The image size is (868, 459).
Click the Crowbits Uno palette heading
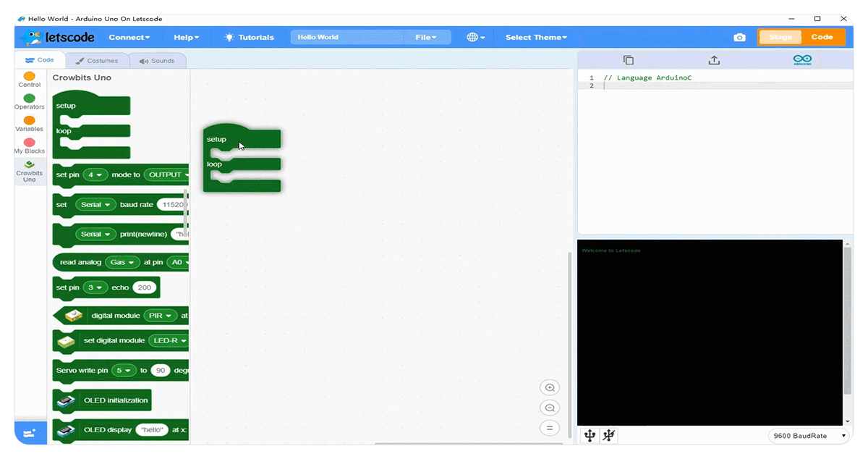82,77
